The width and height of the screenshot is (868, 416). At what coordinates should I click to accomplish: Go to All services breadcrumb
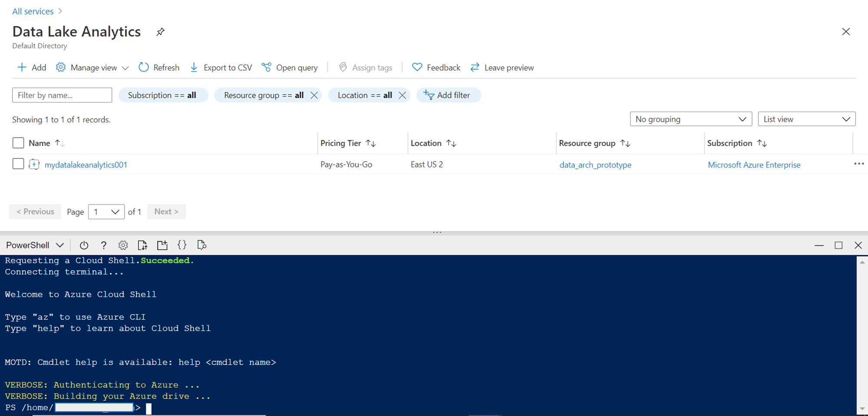click(x=33, y=11)
